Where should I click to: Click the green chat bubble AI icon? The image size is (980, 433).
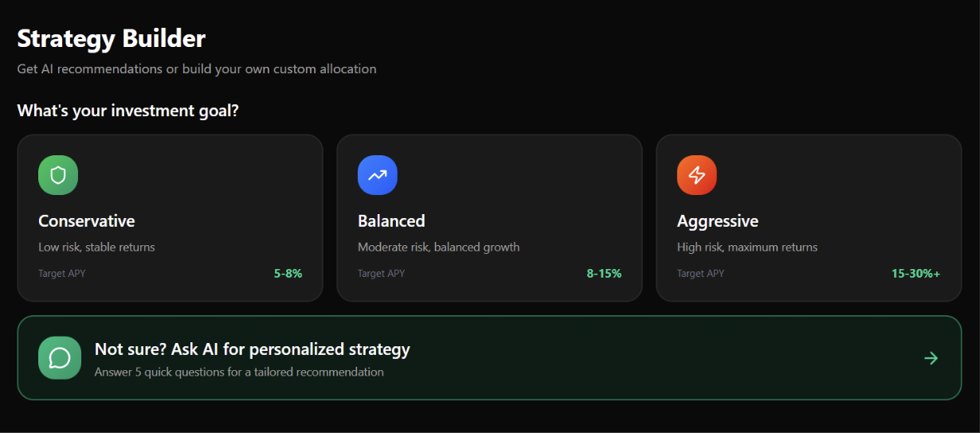(x=60, y=358)
